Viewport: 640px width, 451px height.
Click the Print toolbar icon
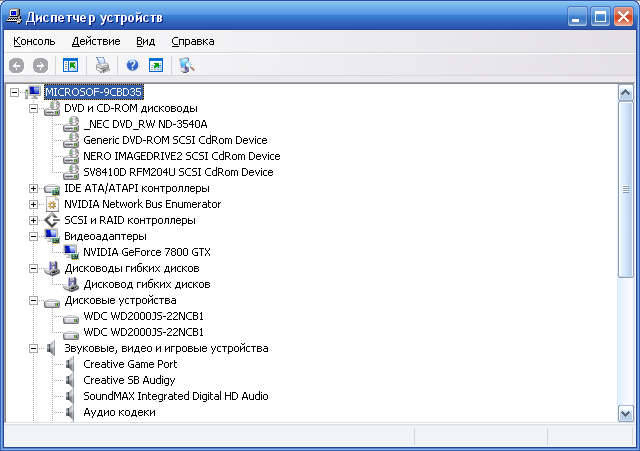102,65
